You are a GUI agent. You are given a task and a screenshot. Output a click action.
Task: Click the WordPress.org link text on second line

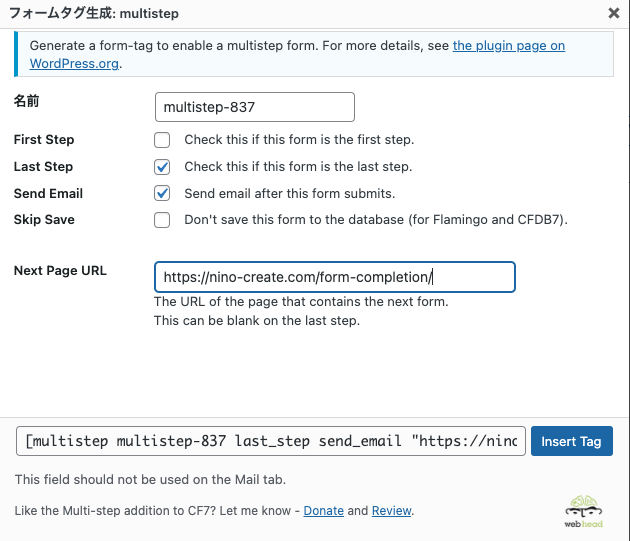click(x=74, y=64)
